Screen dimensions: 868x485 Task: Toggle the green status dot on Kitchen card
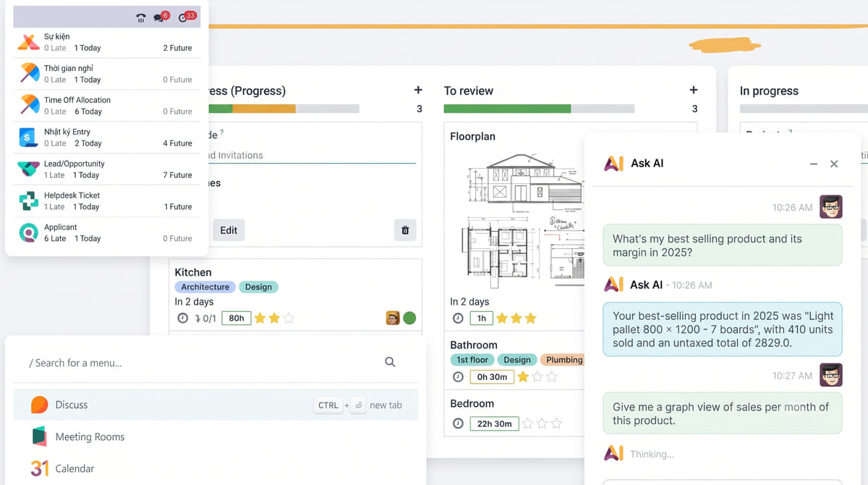pos(409,318)
